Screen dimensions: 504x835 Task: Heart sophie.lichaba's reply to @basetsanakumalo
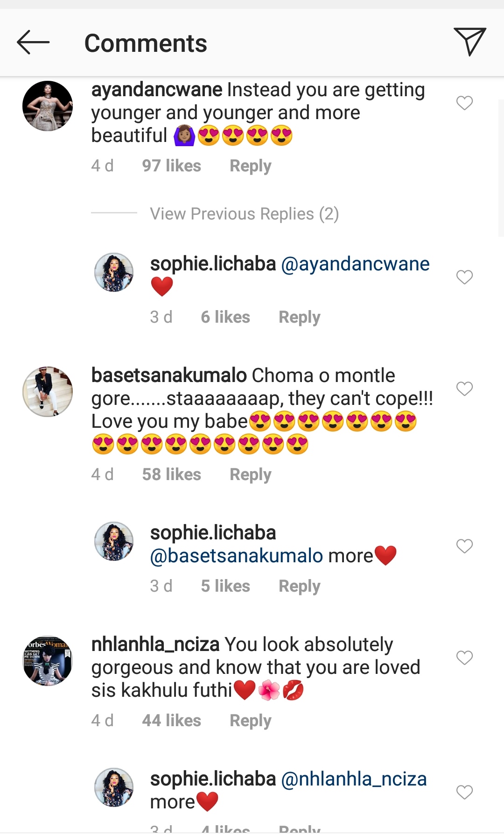tap(464, 546)
